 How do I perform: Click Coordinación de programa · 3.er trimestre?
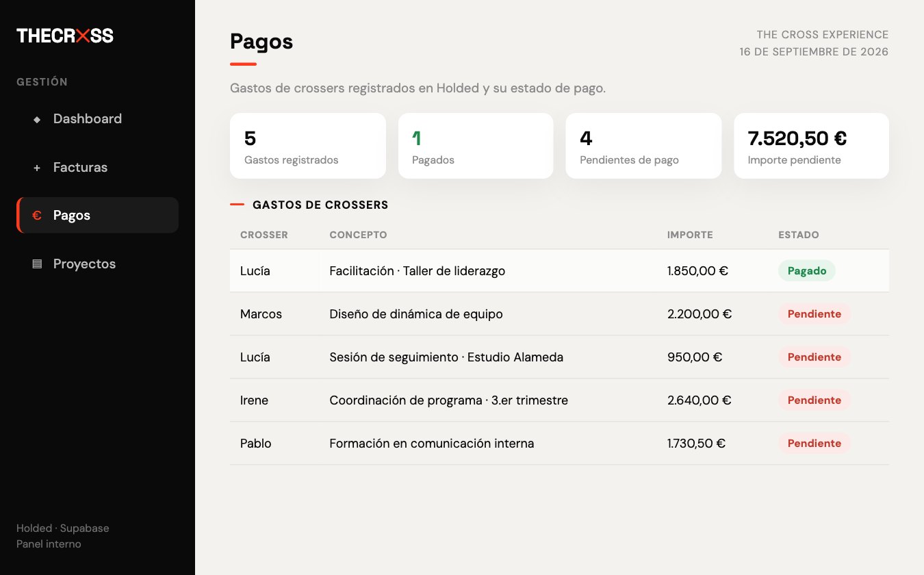449,400
